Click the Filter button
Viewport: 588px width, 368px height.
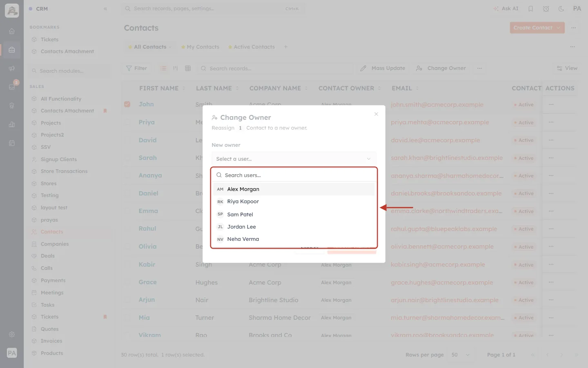(x=137, y=68)
